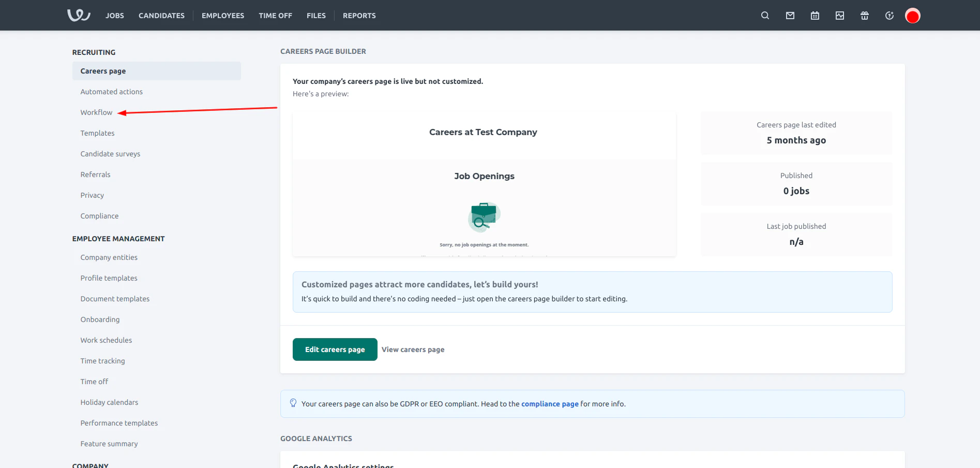The height and width of the screenshot is (468, 980).
Task: Open the calendar icon in top bar
Action: [815, 16]
